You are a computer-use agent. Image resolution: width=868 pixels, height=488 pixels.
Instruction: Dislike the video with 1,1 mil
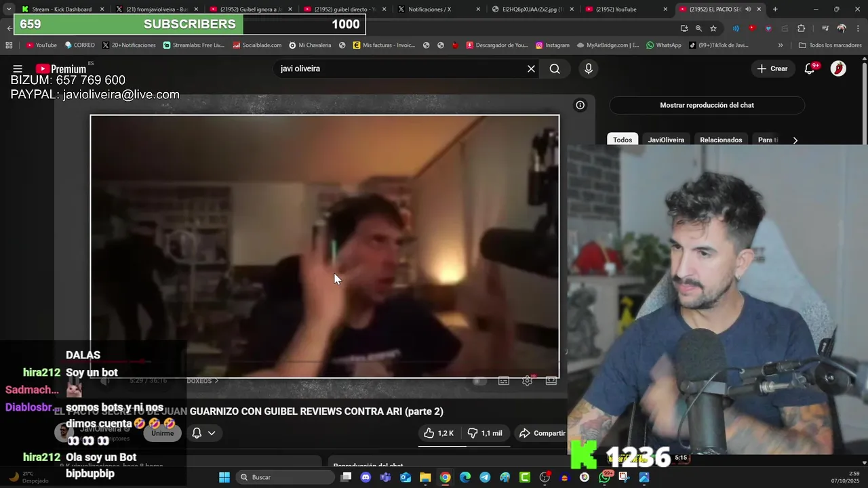click(x=485, y=433)
